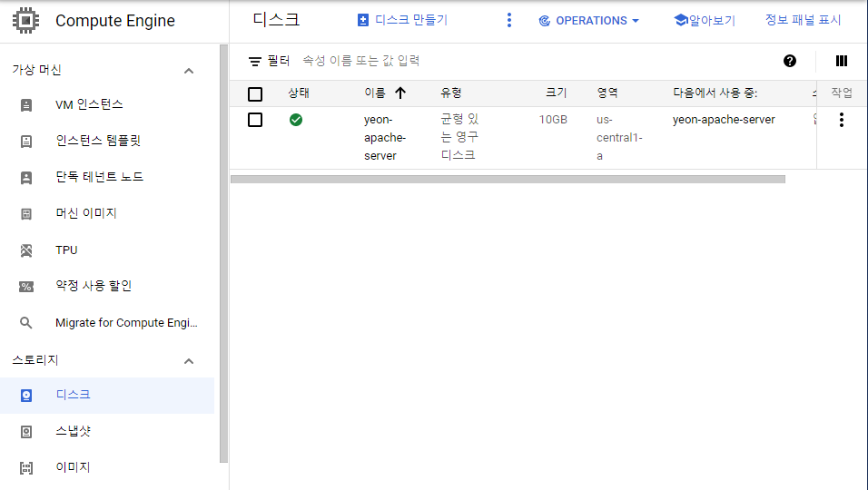Click the graduation cap 알아보기 icon

[681, 20]
